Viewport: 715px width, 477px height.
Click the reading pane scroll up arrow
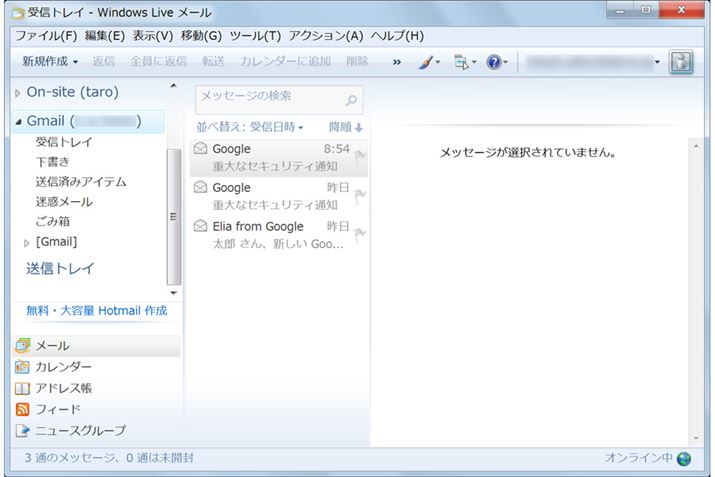tap(696, 146)
